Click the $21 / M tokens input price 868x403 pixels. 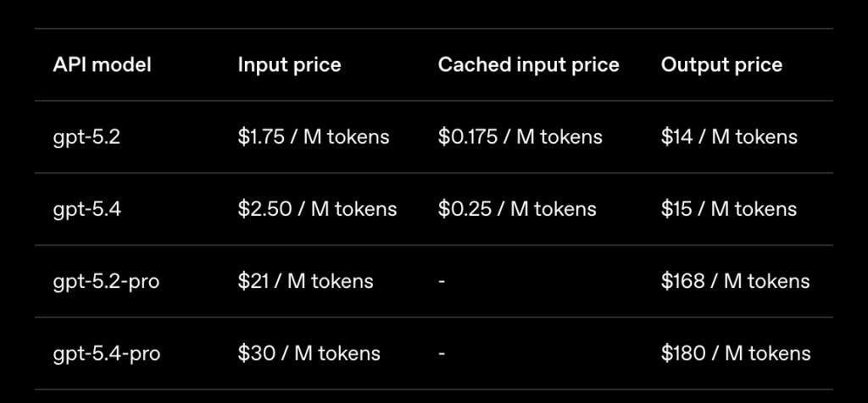pyautogui.click(x=305, y=281)
